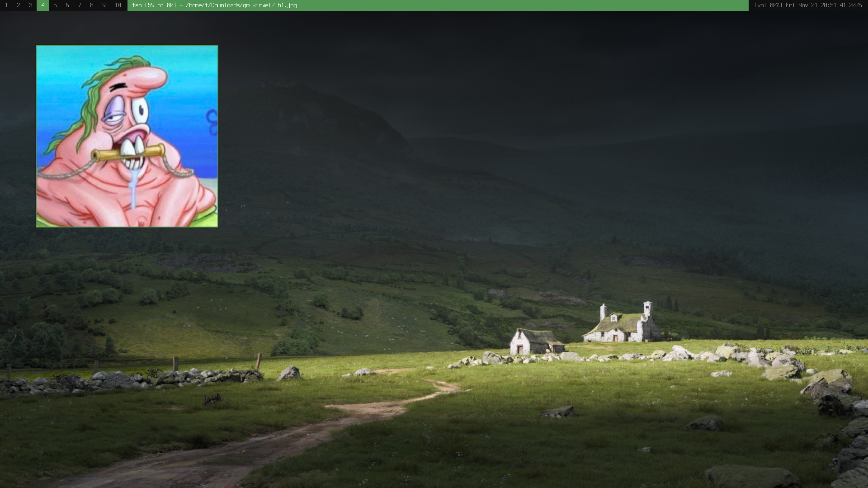Click the volume 80% status indicator
The height and width of the screenshot is (488, 868).
point(768,5)
